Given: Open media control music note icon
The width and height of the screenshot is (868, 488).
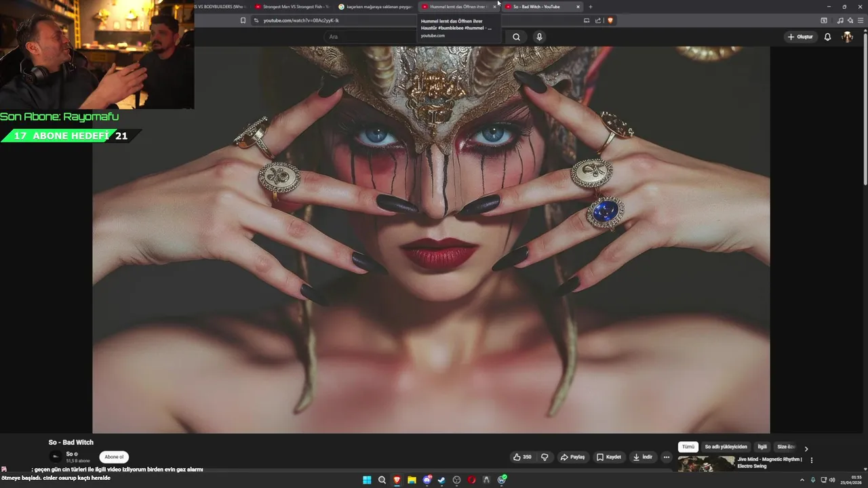Looking at the screenshot, I should pos(840,20).
